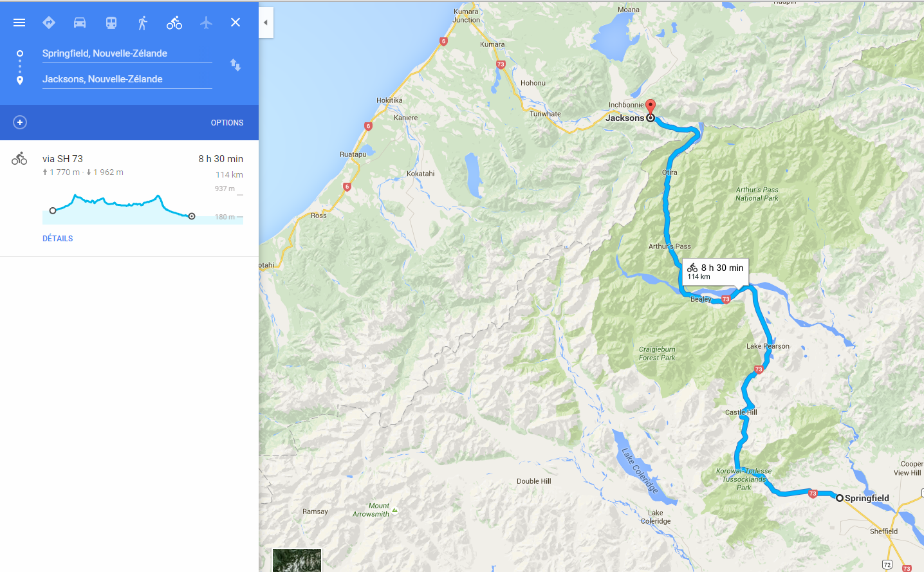The width and height of the screenshot is (924, 572).
Task: Select the recommended travel mode icon
Action: [49, 23]
